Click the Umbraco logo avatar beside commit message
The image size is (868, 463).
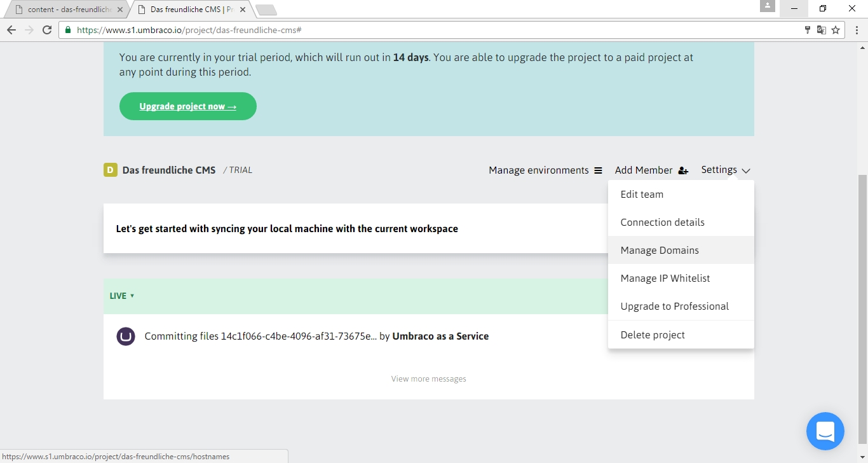(126, 336)
